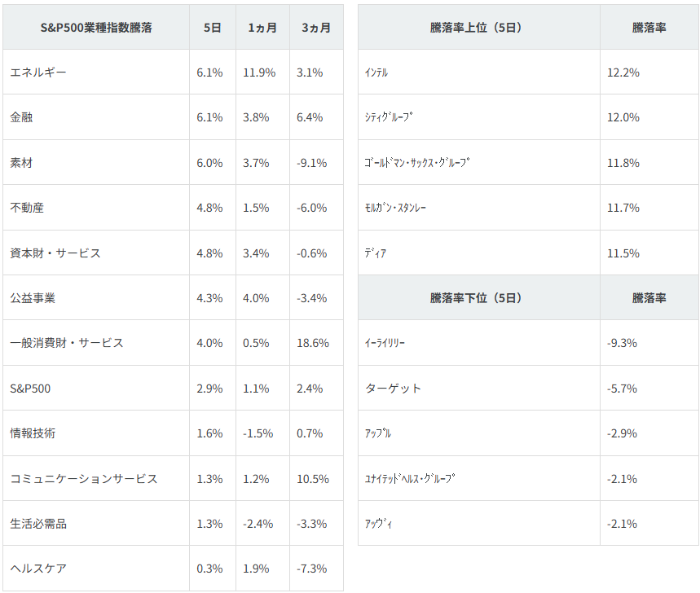The height and width of the screenshot is (593, 700).
Task: Click the 1ヵ月 column header
Action: 262,27
